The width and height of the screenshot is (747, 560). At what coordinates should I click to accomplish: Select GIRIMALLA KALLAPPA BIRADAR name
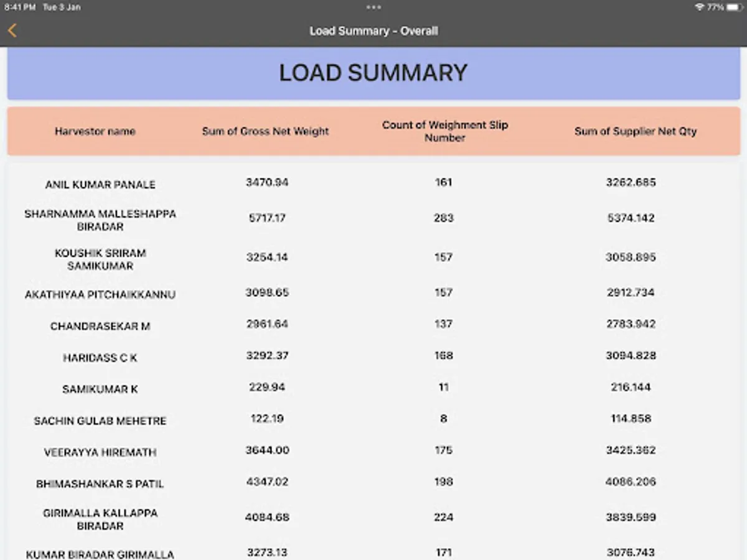coord(100,520)
